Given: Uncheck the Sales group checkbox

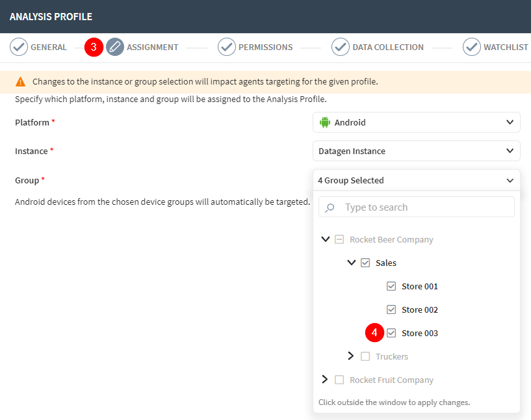Looking at the screenshot, I should coord(365,263).
